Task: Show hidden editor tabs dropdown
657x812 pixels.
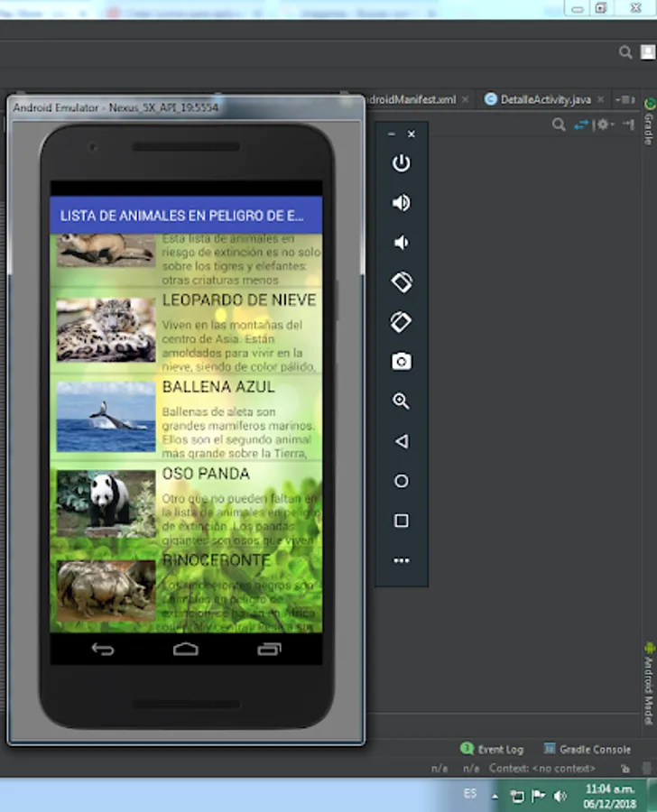Action: pos(624,99)
